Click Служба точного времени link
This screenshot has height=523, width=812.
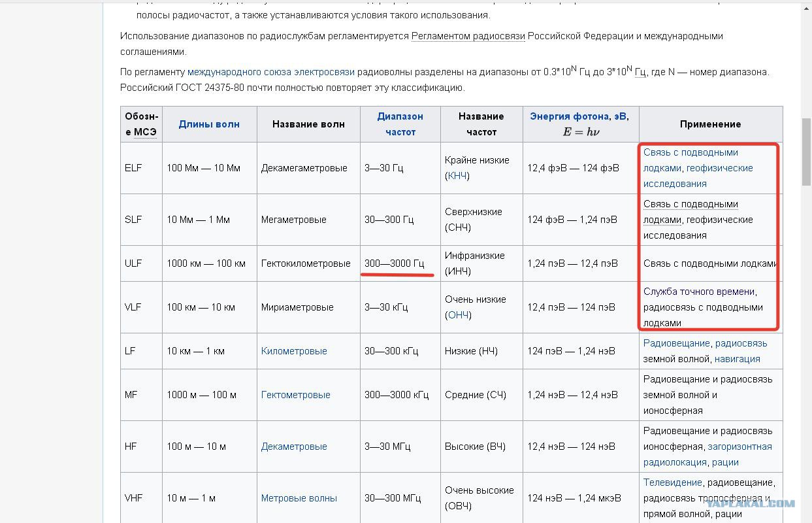699,292
